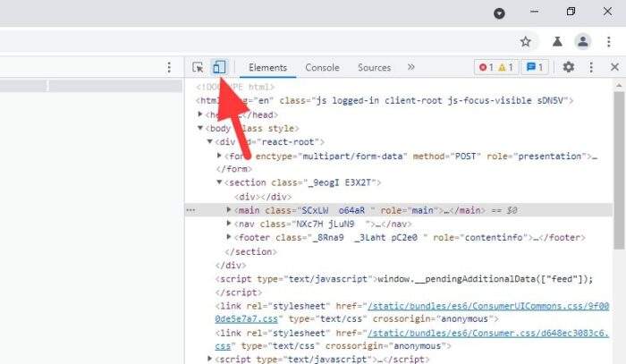
Task: Collapse the react-root div node
Action: [x=209, y=141]
